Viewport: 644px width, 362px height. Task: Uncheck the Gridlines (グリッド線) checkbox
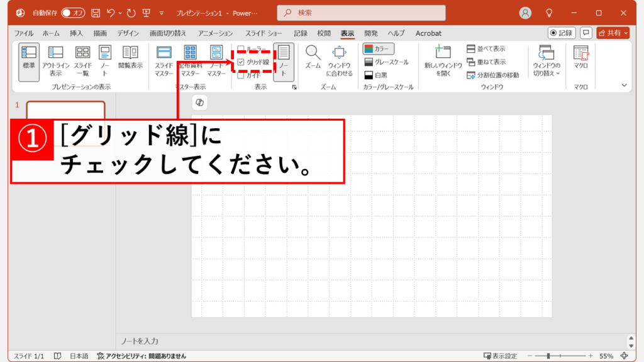[241, 62]
